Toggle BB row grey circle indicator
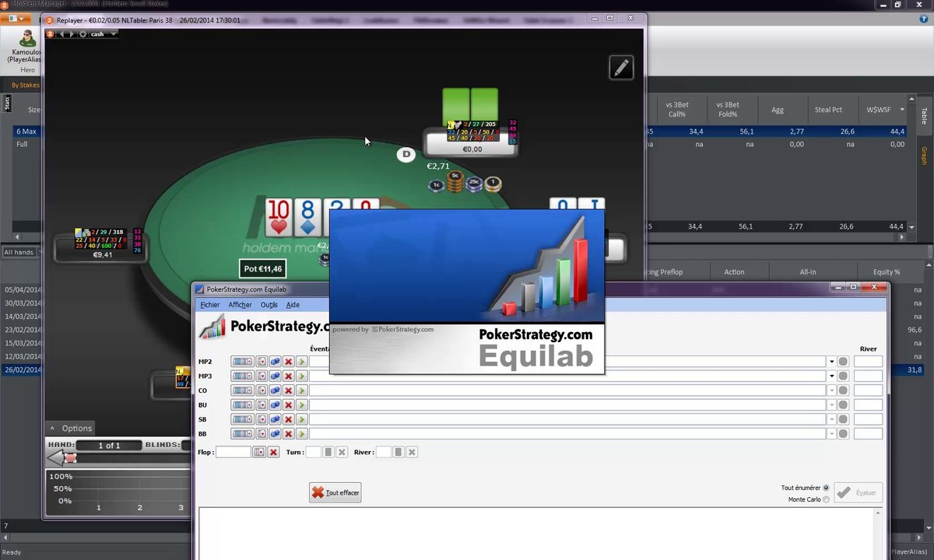 (x=843, y=433)
